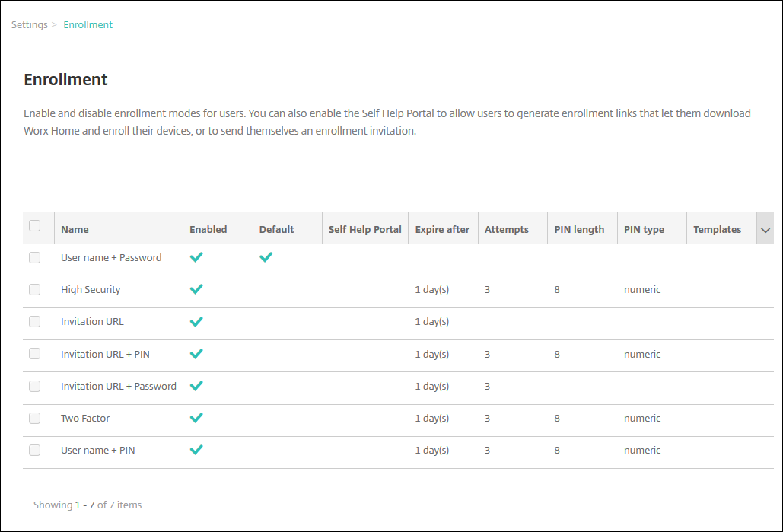Select the High Security row checkbox

[34, 289]
